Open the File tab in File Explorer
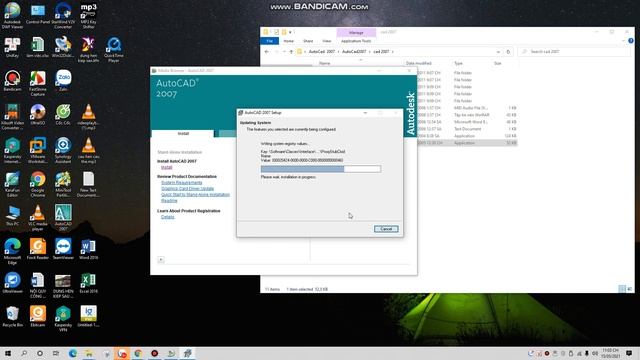Viewport: 640px width, 360px height. [x=269, y=41]
